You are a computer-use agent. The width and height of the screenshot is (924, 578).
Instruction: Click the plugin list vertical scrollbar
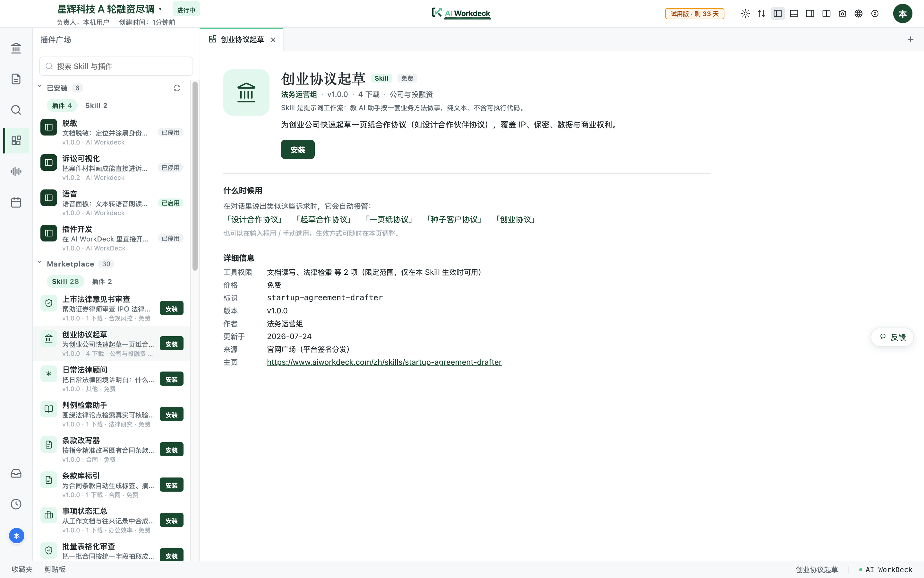pos(195,176)
